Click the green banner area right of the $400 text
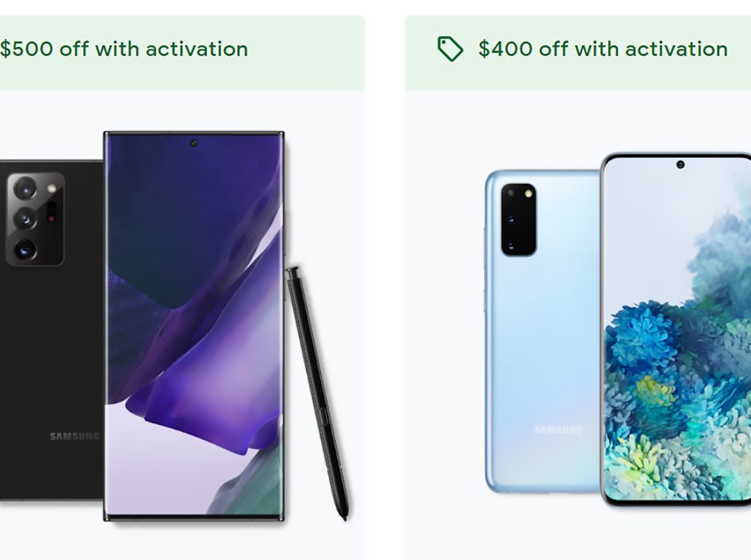 [x=740, y=53]
